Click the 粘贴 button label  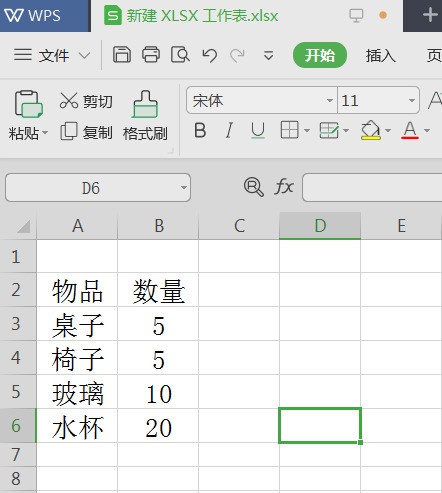tap(24, 133)
